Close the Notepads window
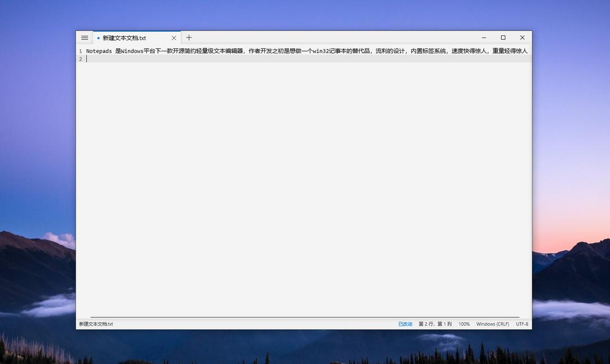610x364 pixels. [522, 38]
